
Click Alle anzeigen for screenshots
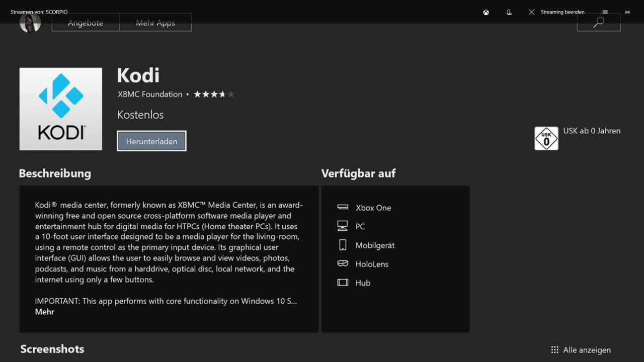click(587, 350)
